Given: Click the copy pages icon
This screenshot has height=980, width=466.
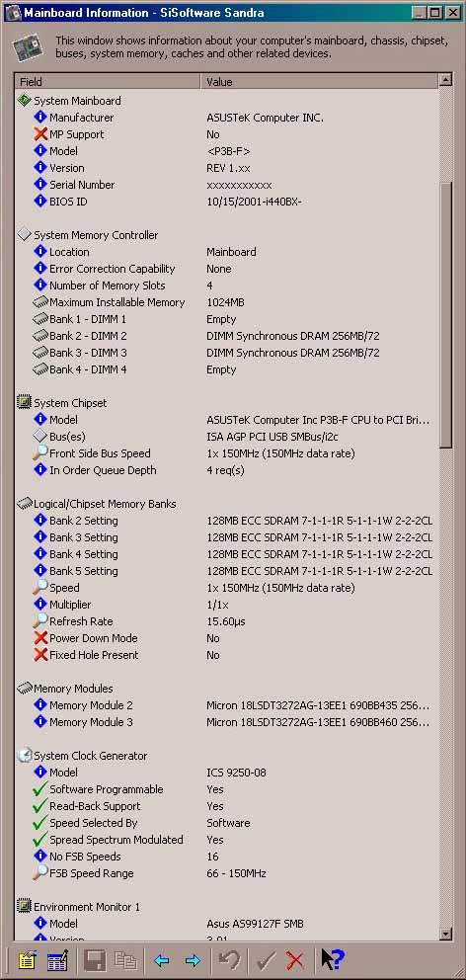Looking at the screenshot, I should [125, 960].
